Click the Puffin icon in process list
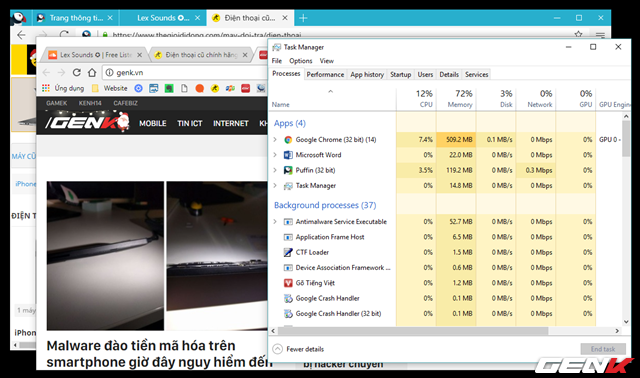The image size is (640, 378). [x=288, y=170]
